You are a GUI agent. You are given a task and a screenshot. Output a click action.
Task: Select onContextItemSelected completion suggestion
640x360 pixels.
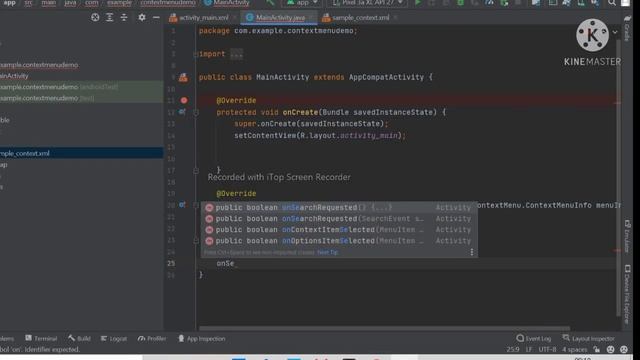(x=339, y=230)
